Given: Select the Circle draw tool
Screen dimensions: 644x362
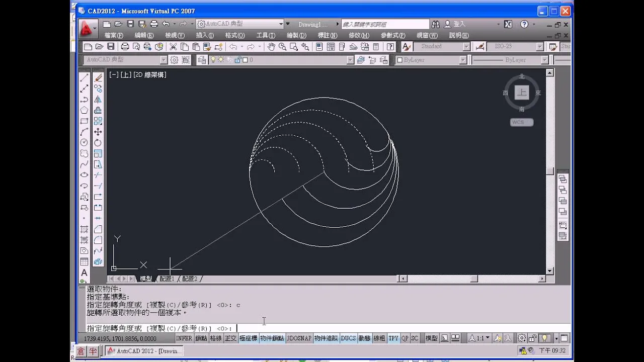Looking at the screenshot, I should [x=84, y=143].
